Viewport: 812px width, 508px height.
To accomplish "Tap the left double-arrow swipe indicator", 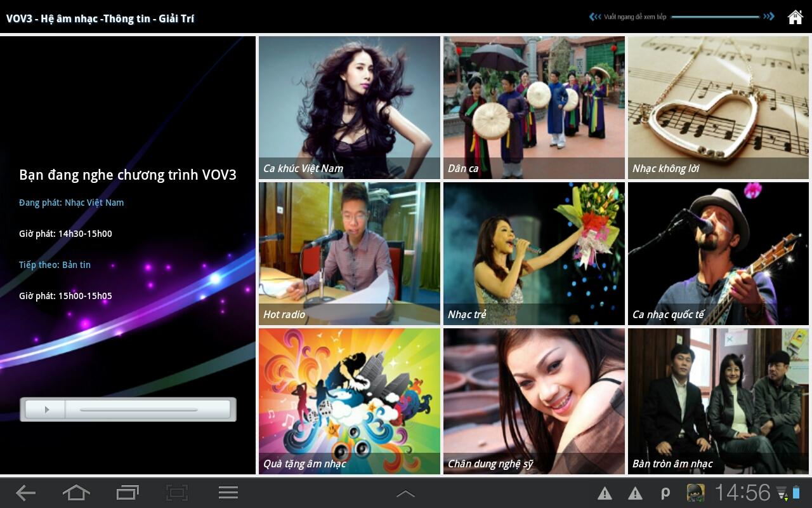I will (x=594, y=17).
